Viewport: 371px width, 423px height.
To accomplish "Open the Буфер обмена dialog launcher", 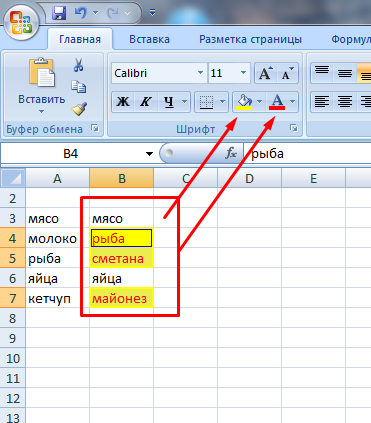I will 95,128.
